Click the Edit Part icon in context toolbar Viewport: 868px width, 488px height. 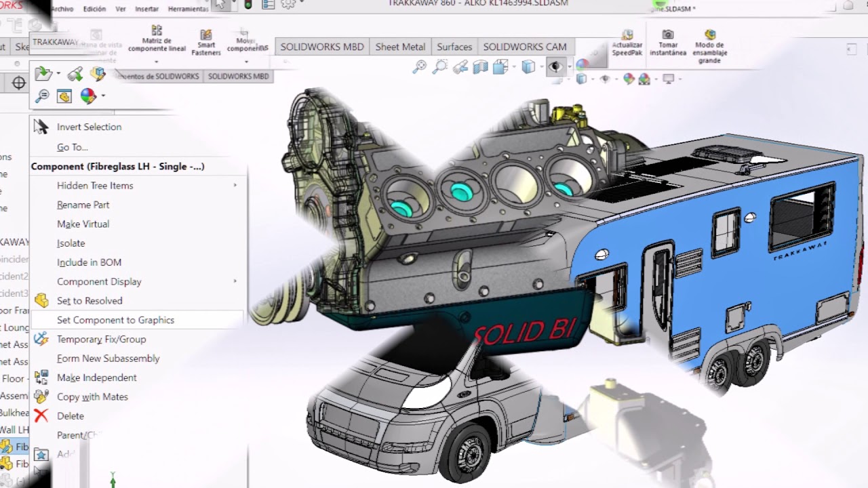tap(98, 73)
